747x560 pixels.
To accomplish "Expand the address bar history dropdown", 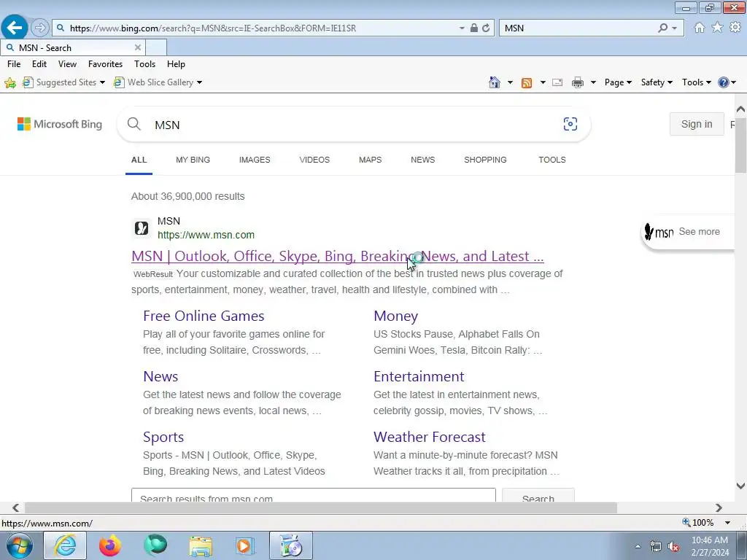I will tap(462, 28).
